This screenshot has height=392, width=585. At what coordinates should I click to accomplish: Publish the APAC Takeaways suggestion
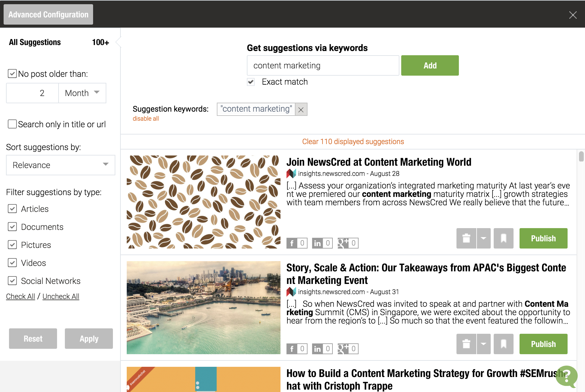pyautogui.click(x=543, y=344)
